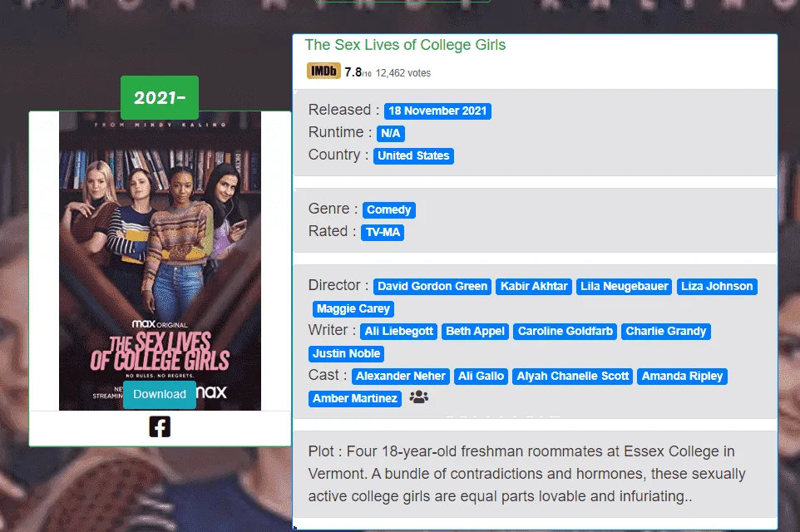Open the Facebook share icon

pyautogui.click(x=160, y=426)
